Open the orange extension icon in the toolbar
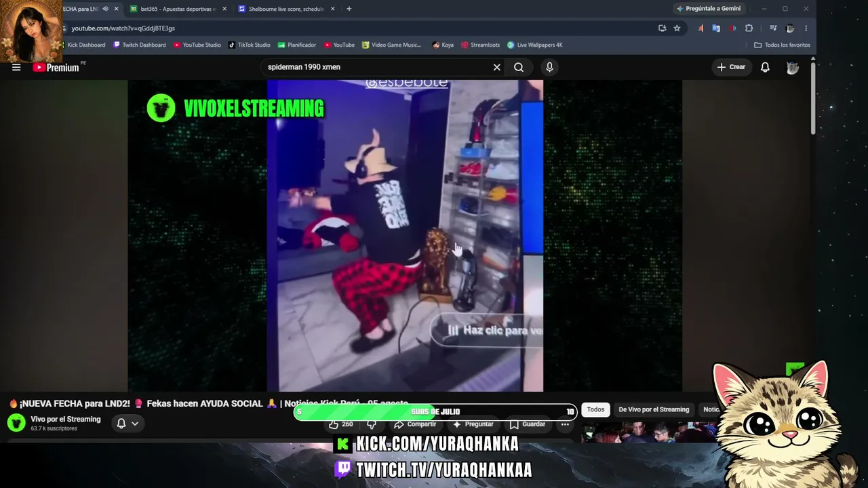Screen dimensions: 868x488 (701, 28)
